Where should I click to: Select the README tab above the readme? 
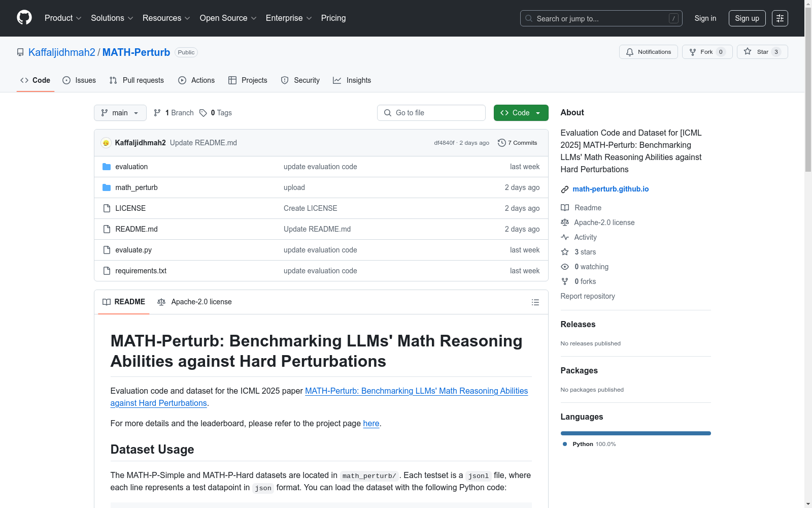[x=124, y=302]
